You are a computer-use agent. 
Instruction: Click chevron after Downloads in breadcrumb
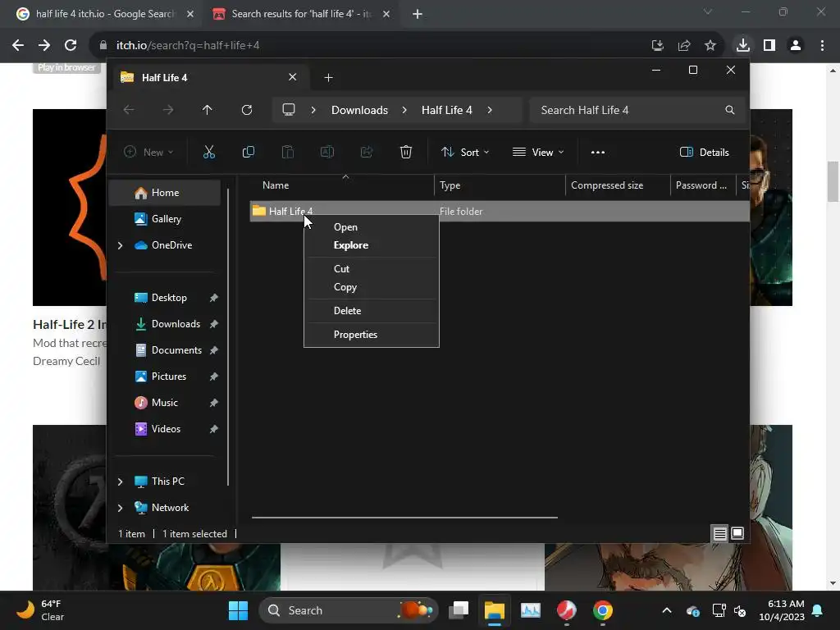point(404,110)
